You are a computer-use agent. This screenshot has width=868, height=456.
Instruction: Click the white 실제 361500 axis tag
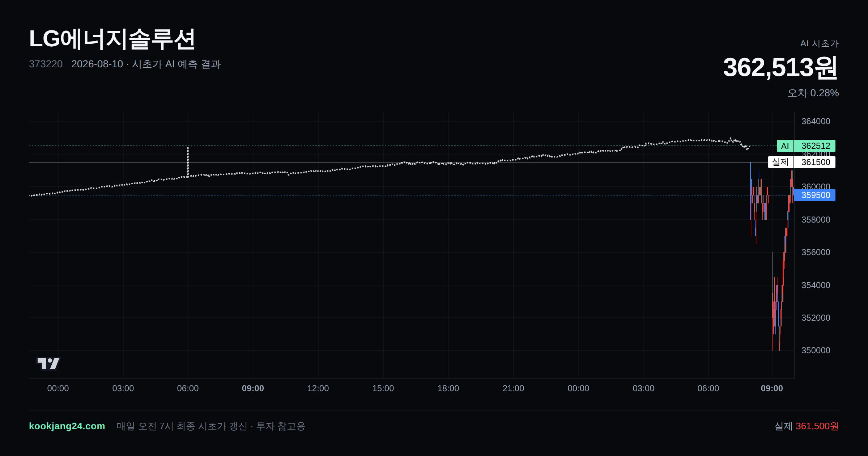(802, 162)
